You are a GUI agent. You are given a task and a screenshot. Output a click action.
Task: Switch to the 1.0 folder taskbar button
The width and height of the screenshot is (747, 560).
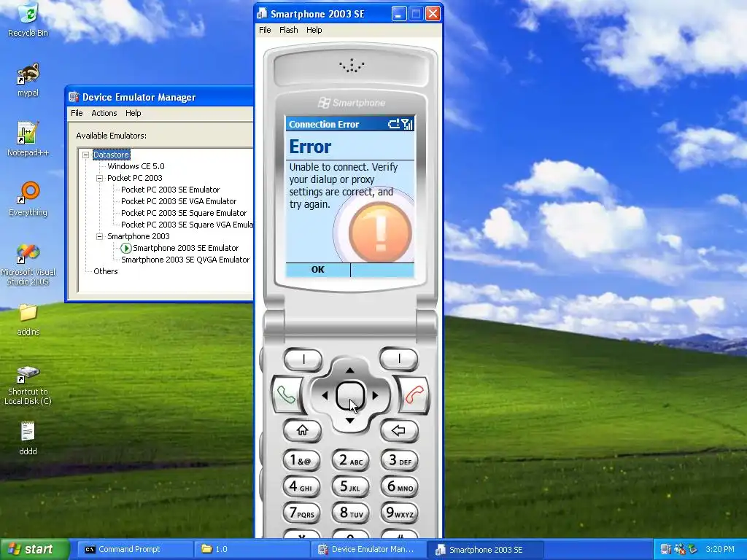252,549
